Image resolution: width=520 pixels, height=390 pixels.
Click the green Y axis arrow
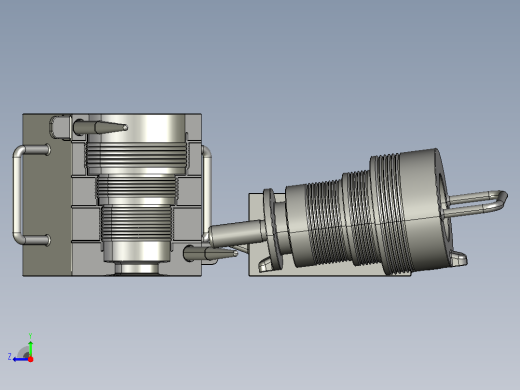click(x=31, y=348)
